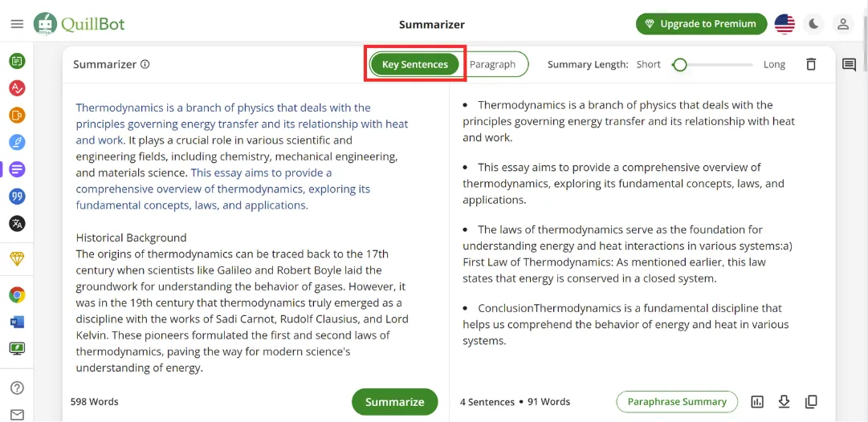868x422 pixels.
Task: Copy the summary with copy icon
Action: click(811, 402)
